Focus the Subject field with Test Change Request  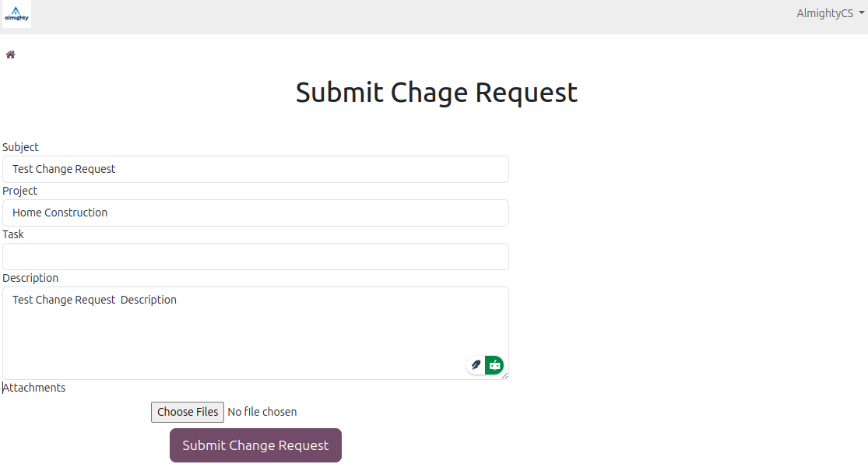point(255,169)
